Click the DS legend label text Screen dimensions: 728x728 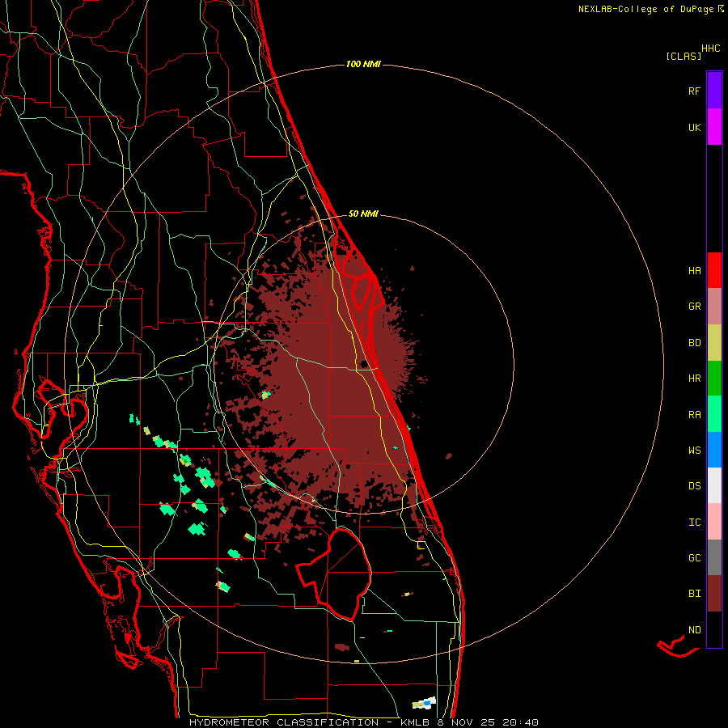click(694, 486)
